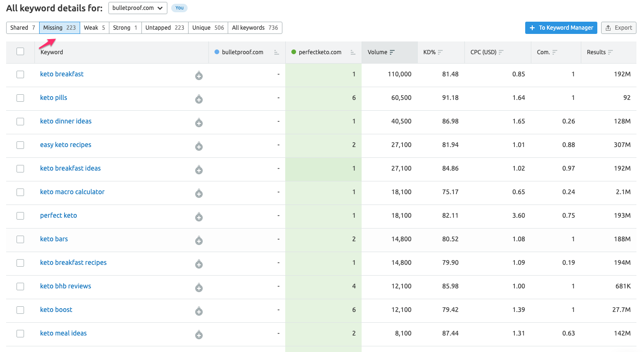Image resolution: width=644 pixels, height=352 pixels.
Task: Open the 'easy keto recipes' link
Action: coord(66,145)
